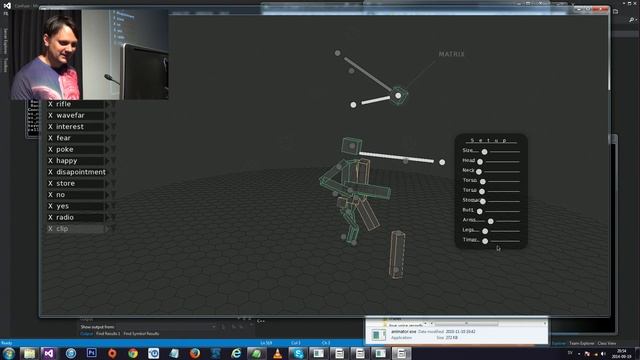Pick the store animation
Image resolution: width=640 pixels, height=360 pixels.
[x=65, y=183]
